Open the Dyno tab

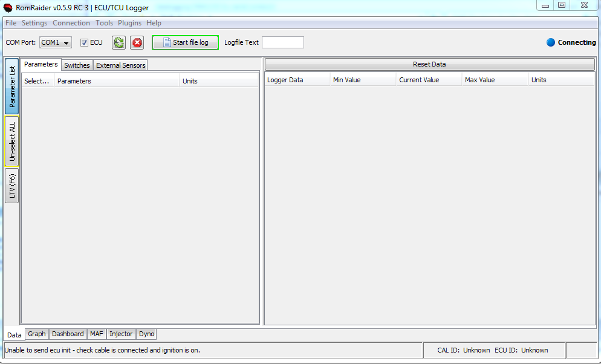[x=146, y=334]
